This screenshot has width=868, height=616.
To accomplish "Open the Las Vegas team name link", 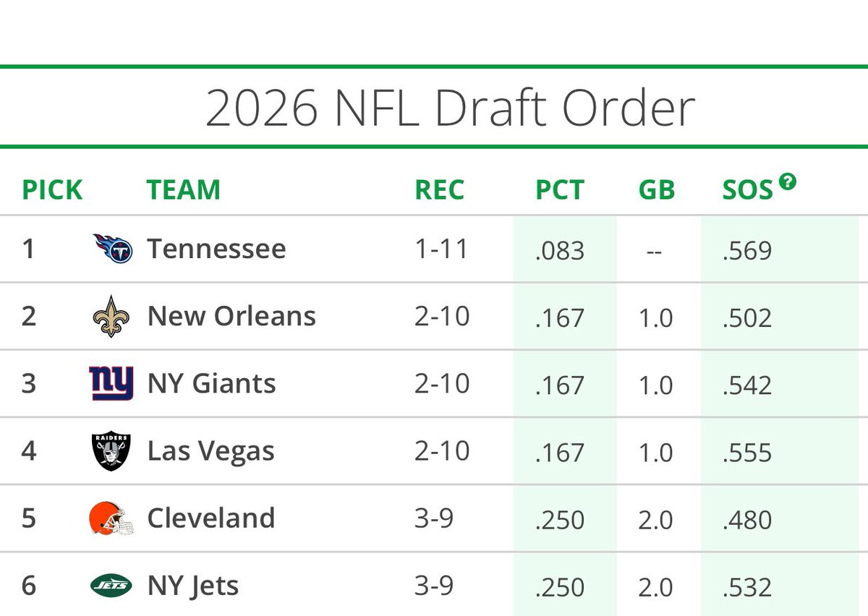I will click(x=210, y=451).
